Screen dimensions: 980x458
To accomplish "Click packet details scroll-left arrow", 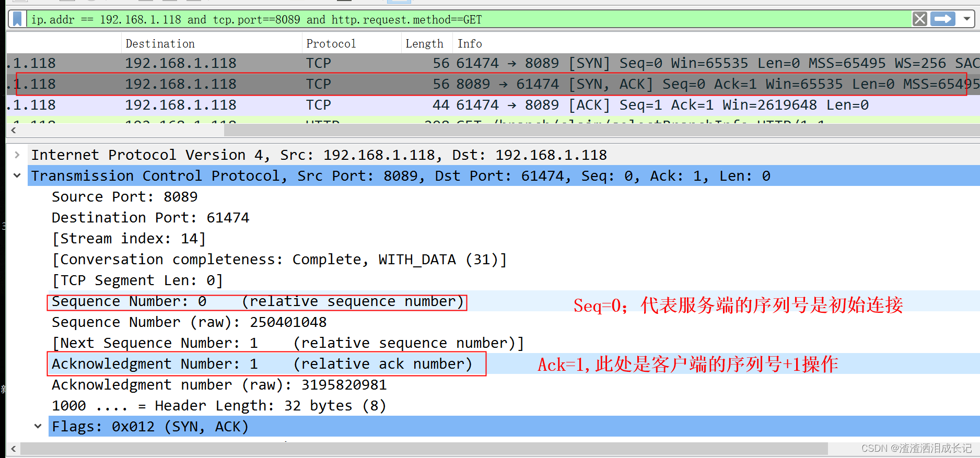I will pos(13,449).
